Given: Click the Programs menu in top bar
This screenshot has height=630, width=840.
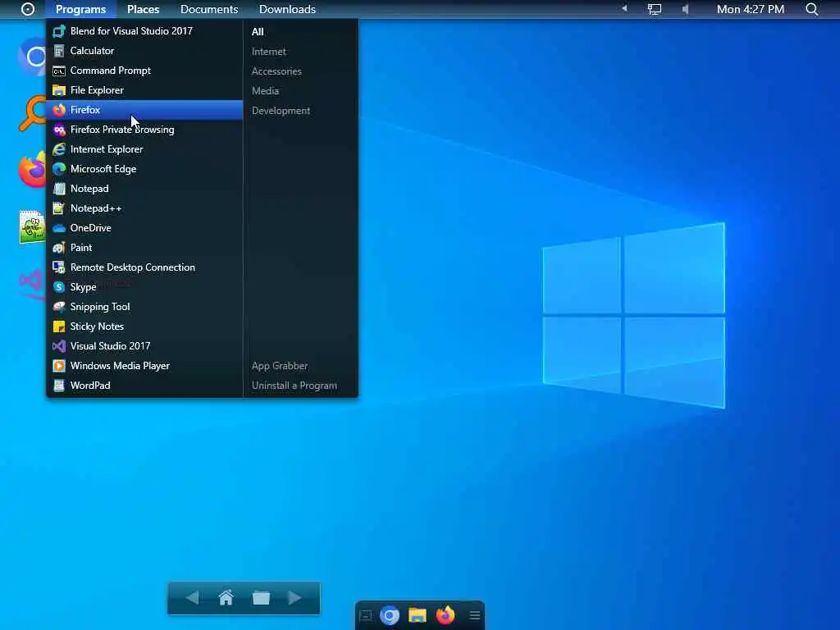Looking at the screenshot, I should 81,9.
